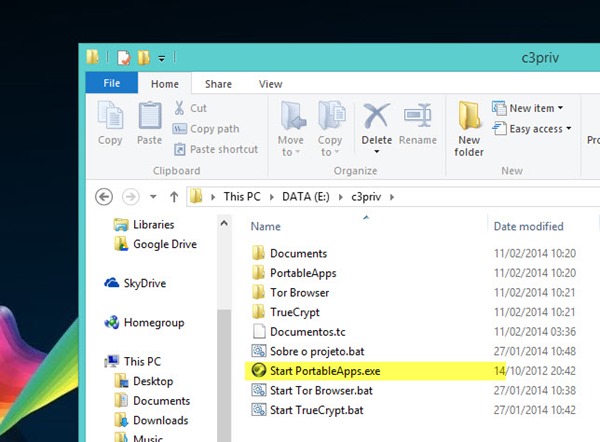Expand the chevron after This PC in address bar
600x442 pixels.
coord(272,197)
